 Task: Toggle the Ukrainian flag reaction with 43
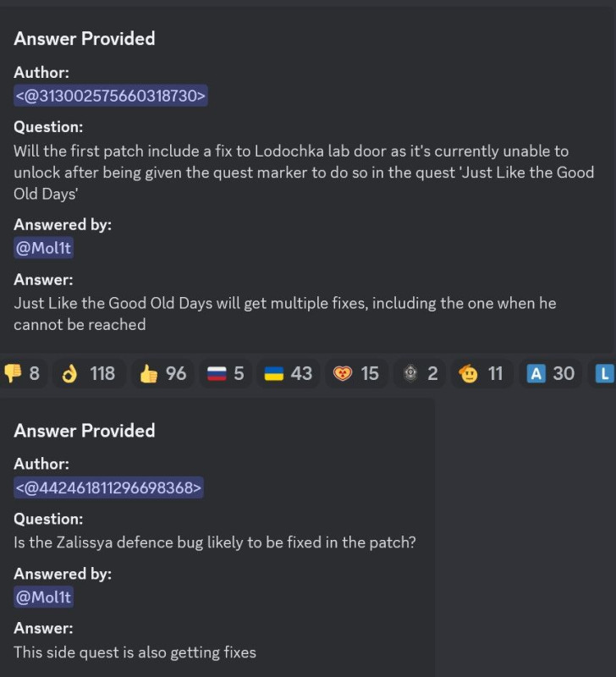pyautogui.click(x=289, y=373)
